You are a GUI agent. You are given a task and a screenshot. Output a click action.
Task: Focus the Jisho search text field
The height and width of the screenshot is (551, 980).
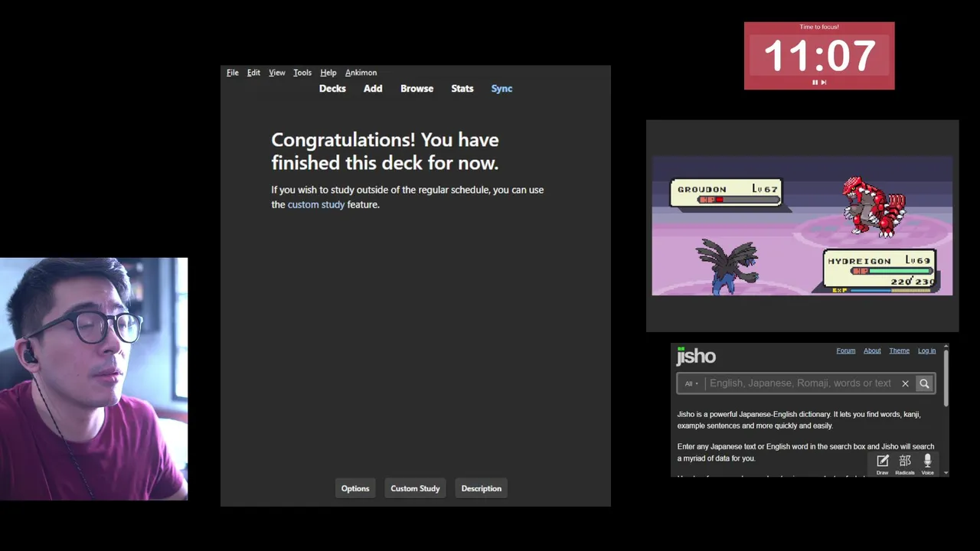tap(801, 383)
